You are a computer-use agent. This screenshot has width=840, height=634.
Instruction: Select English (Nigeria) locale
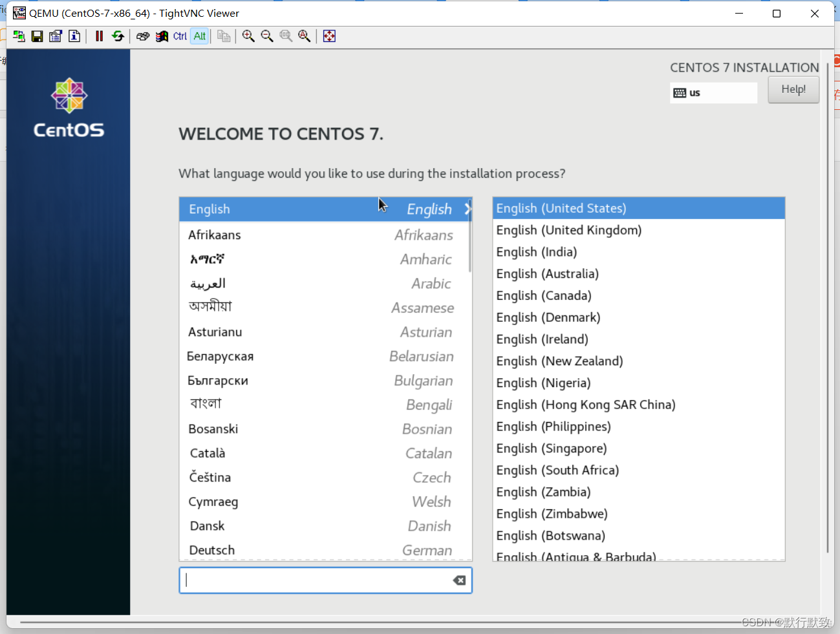pyautogui.click(x=639, y=383)
